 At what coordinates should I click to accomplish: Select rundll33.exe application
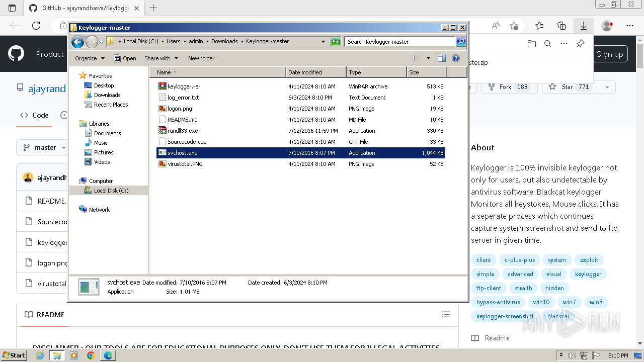tap(301, 131)
